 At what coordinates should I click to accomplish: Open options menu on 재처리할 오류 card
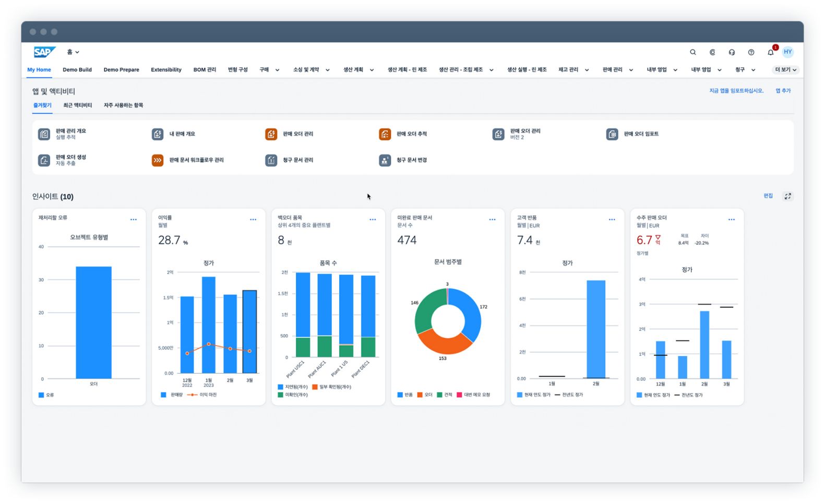coord(134,220)
